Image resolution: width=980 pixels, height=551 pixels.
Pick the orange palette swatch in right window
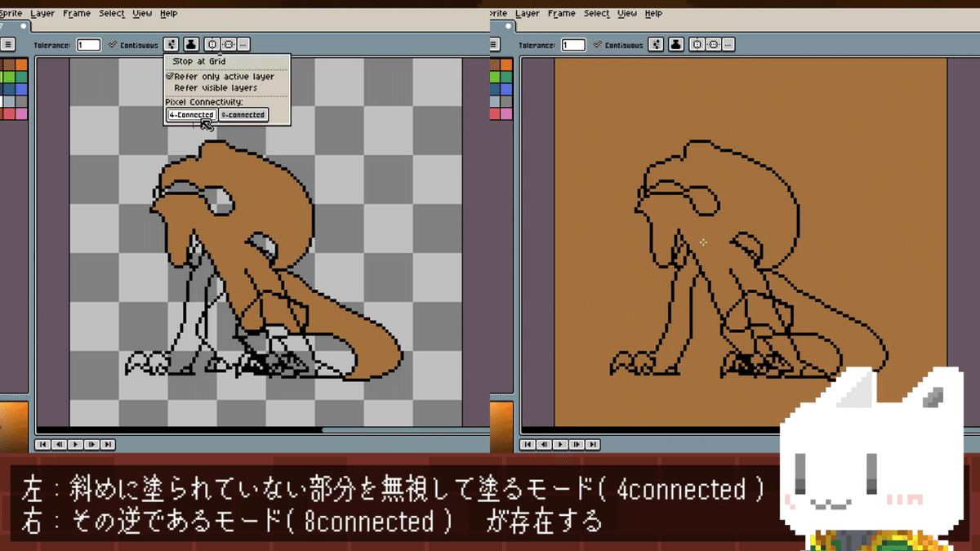[x=506, y=64]
